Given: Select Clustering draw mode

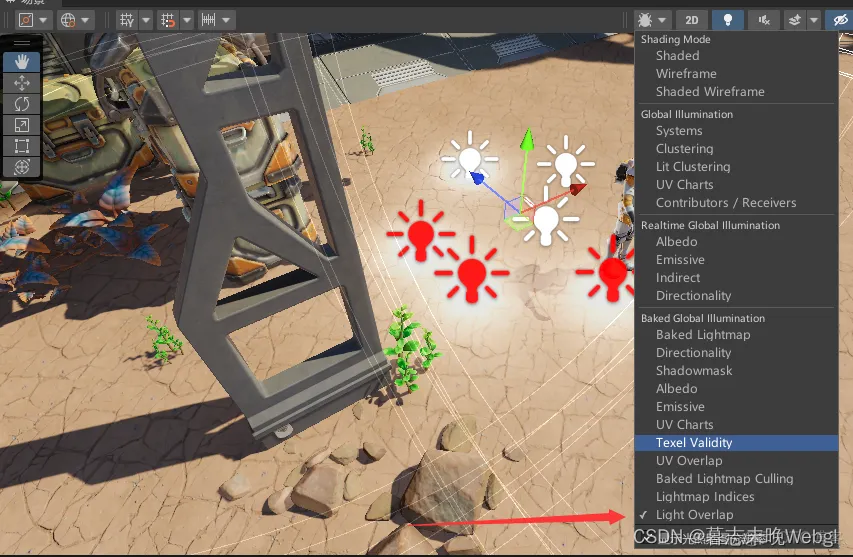Looking at the screenshot, I should pos(736,148).
